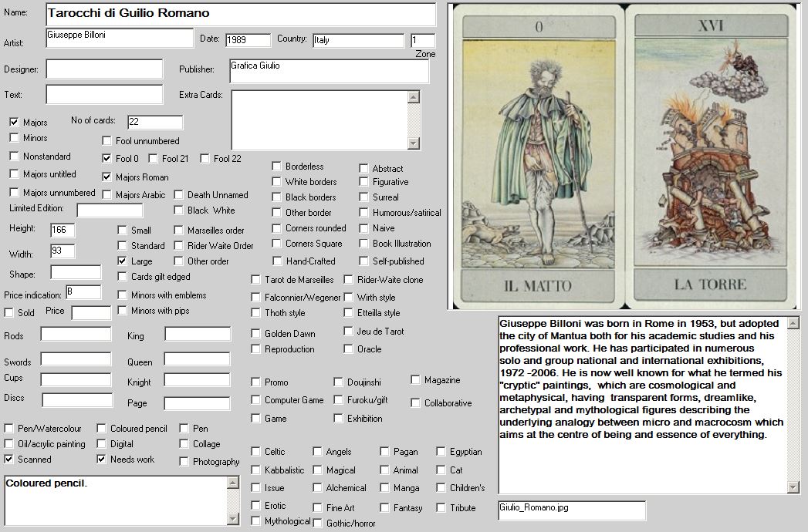The height and width of the screenshot is (532, 808).
Task: Select the Country field showing Italy
Action: coord(358,40)
